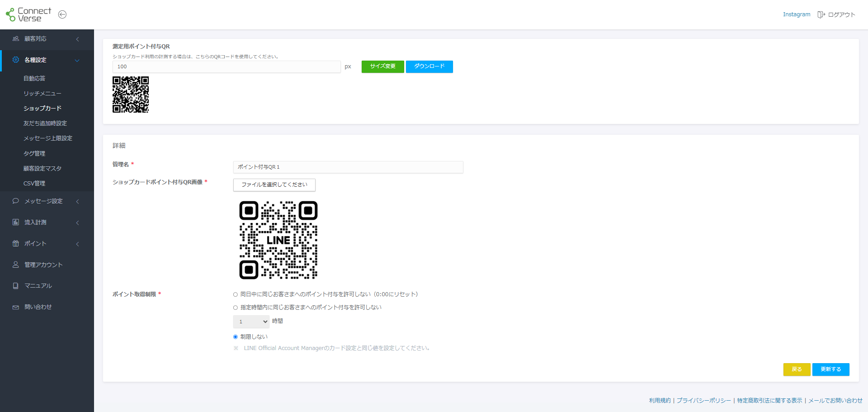Open the 顧客設定マスタ submenu item
The width and height of the screenshot is (868, 412).
[42, 168]
